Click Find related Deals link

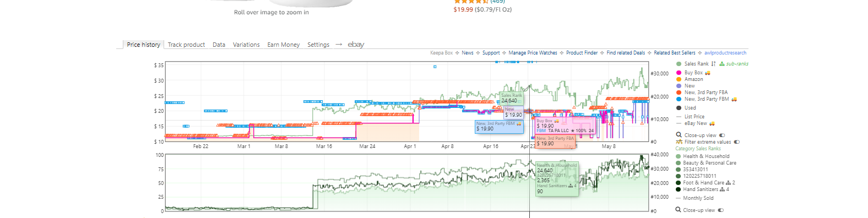click(626, 53)
